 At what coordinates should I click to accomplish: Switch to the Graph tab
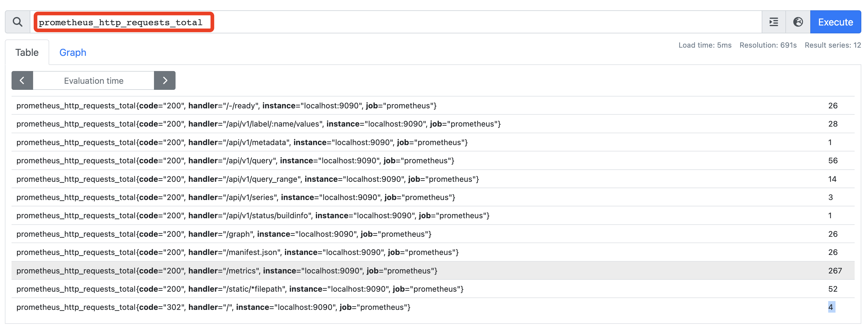pyautogui.click(x=73, y=53)
